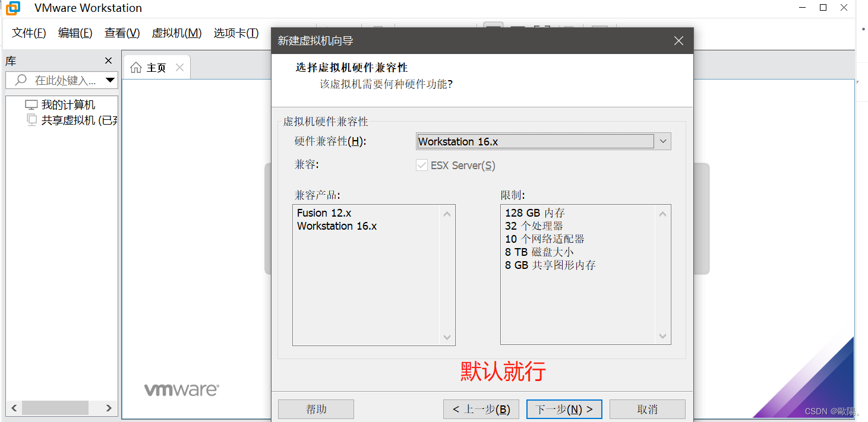
Task: Toggle the ESX Server(S) checkbox
Action: (x=422, y=166)
